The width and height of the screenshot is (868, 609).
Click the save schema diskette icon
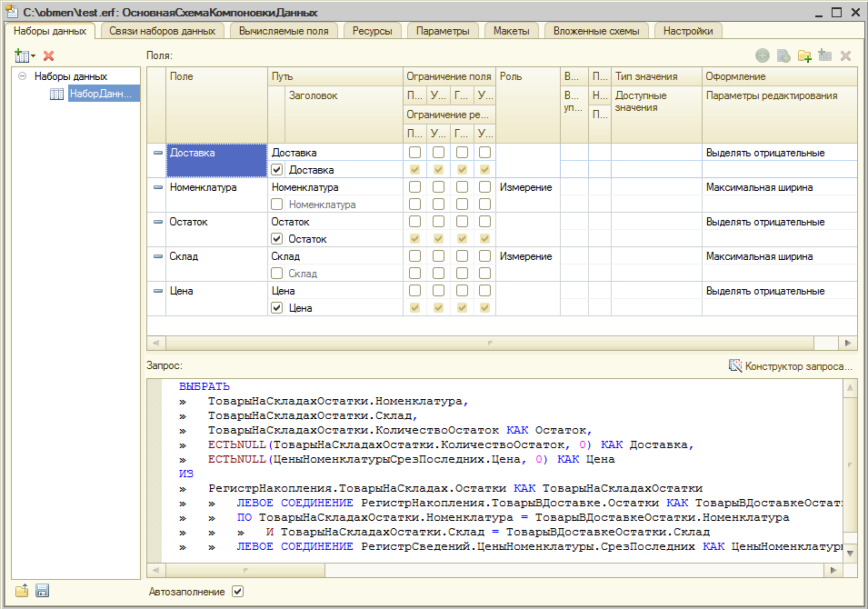pos(42,591)
